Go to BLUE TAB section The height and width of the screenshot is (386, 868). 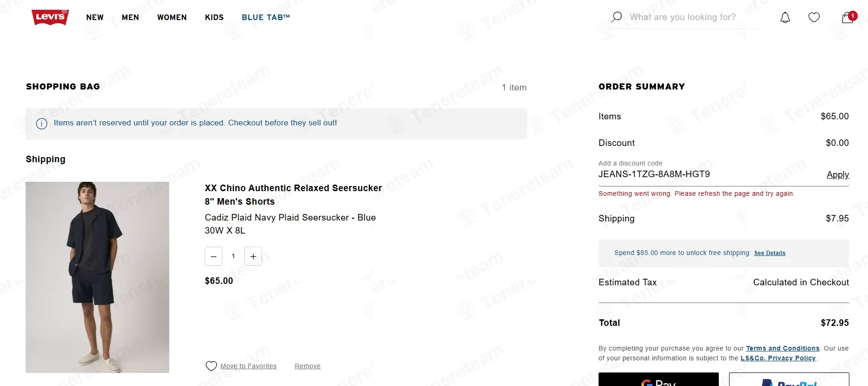point(266,17)
